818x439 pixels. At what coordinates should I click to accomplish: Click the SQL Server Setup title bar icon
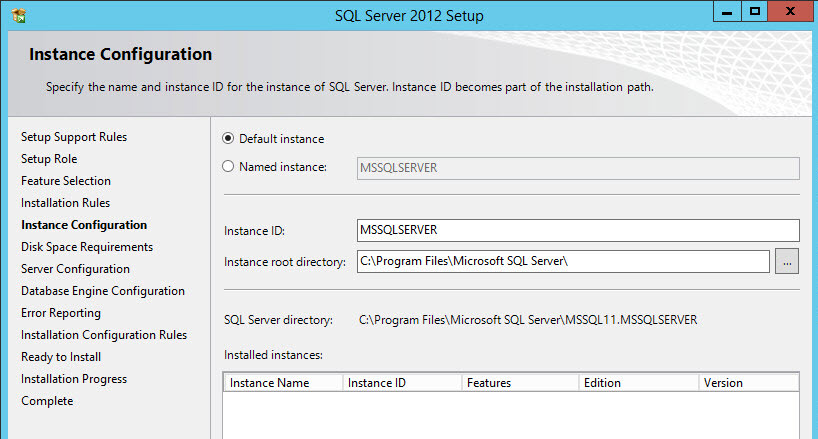pos(20,15)
